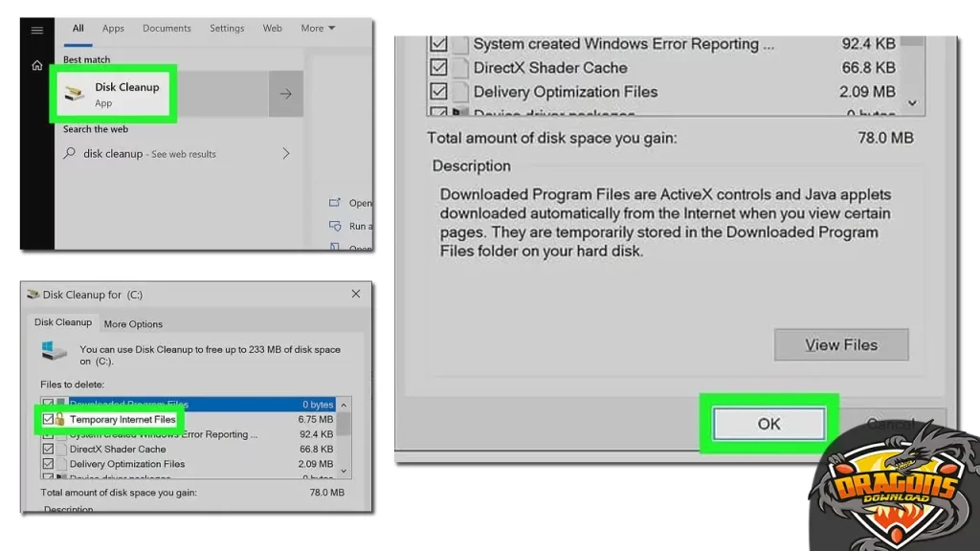This screenshot has height=551, width=980.
Task: Expand the arrow next to Disk Cleanup result
Action: click(285, 94)
